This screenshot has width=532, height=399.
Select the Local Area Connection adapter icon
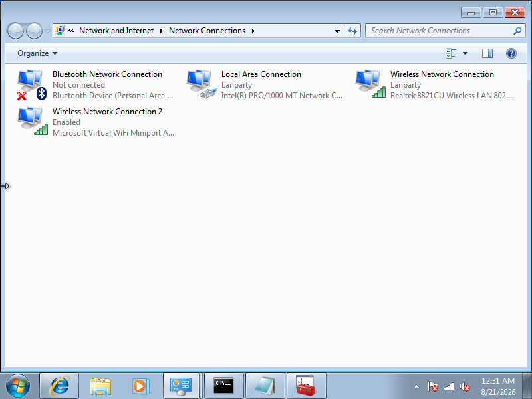tap(201, 85)
